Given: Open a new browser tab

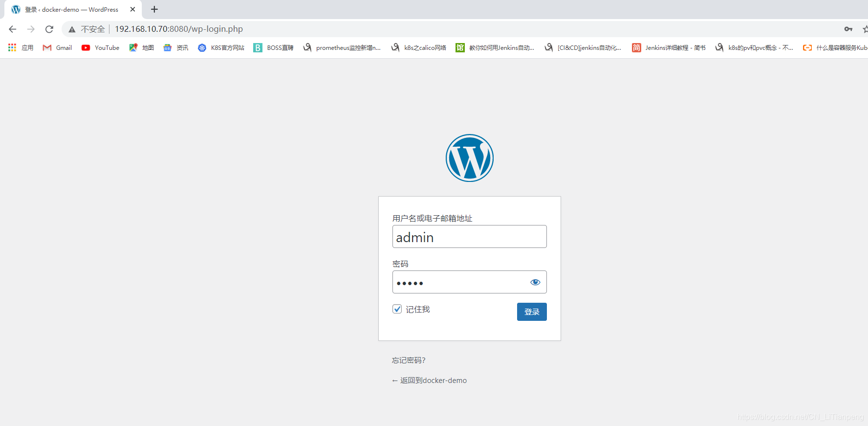Looking at the screenshot, I should 154,9.
